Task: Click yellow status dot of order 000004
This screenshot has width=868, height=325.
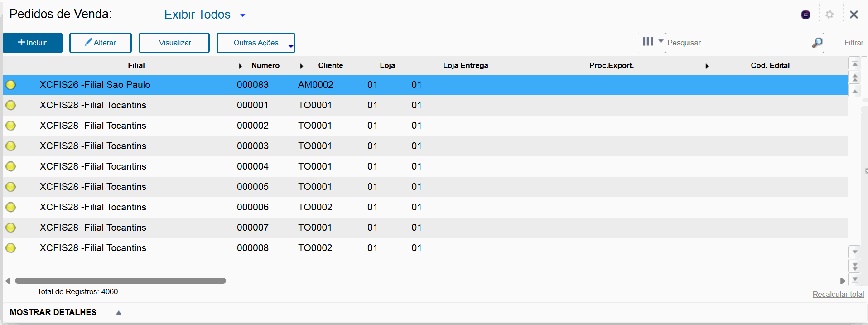Action: 10,166
